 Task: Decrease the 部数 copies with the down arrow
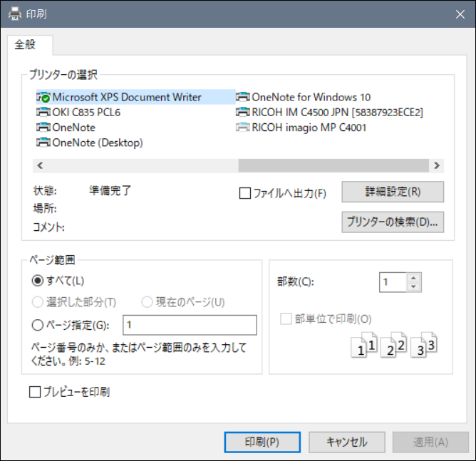coord(413,287)
